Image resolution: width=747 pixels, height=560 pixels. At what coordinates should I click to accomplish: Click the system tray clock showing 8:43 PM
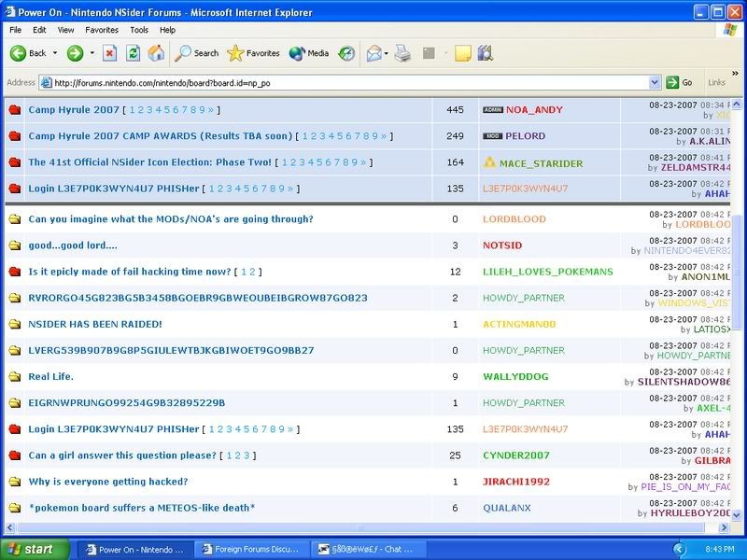click(720, 549)
